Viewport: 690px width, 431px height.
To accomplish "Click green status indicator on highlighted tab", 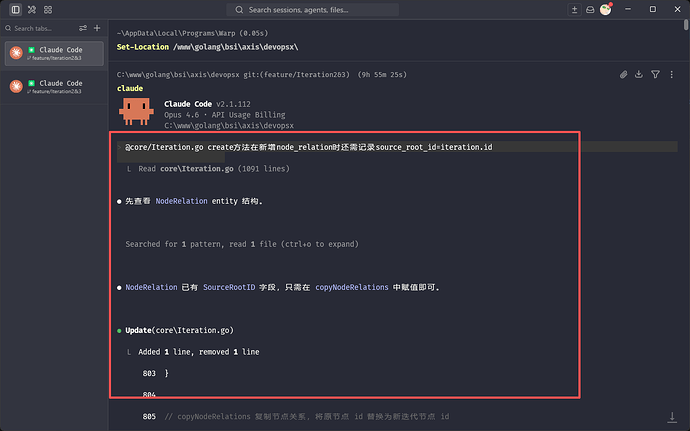I will point(31,50).
